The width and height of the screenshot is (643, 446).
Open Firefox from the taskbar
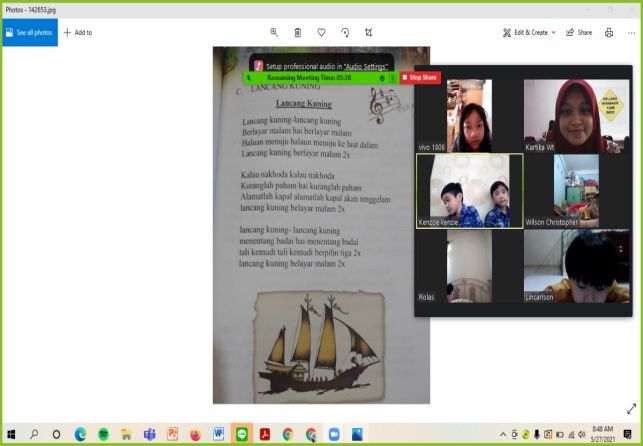coord(196,434)
